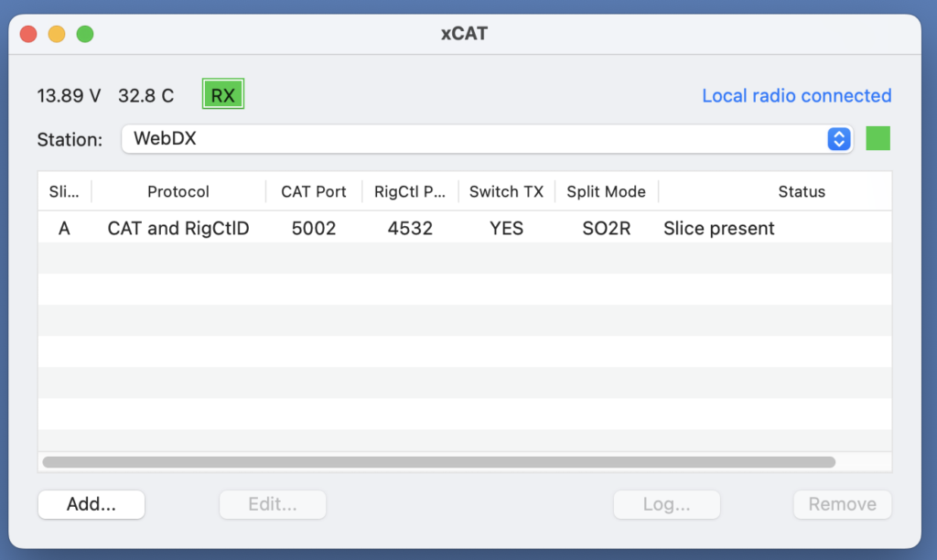This screenshot has width=937, height=560.
Task: Sort by the Protocol column header
Action: coord(178,191)
